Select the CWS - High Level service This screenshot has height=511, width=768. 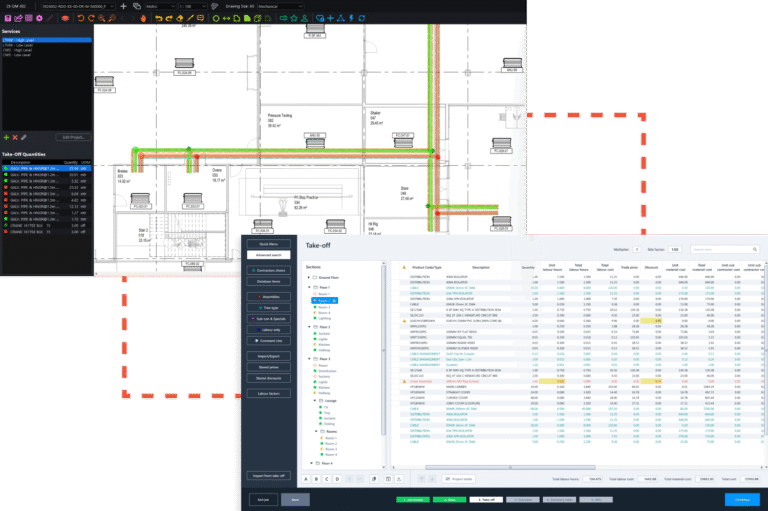(18, 50)
